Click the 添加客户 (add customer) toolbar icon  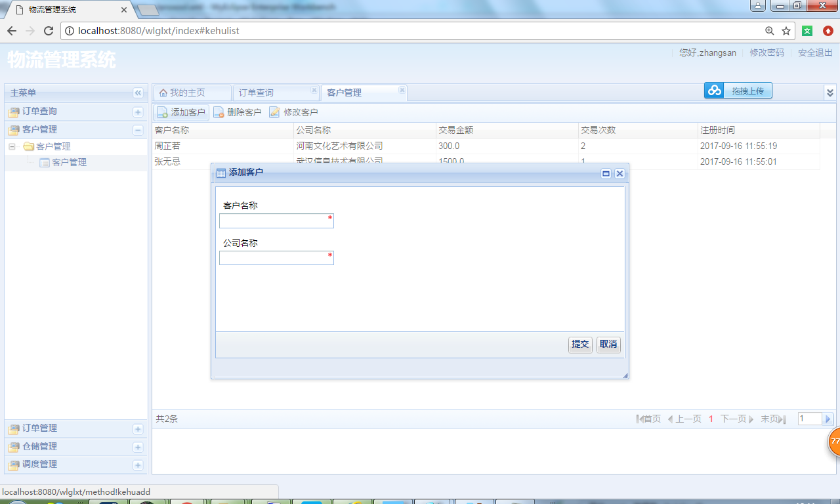click(x=161, y=112)
